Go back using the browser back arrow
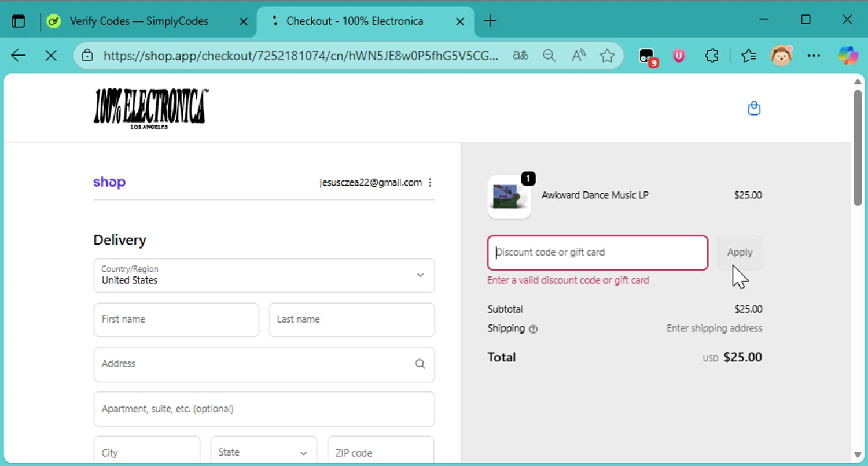The image size is (868, 466). pyautogui.click(x=19, y=56)
